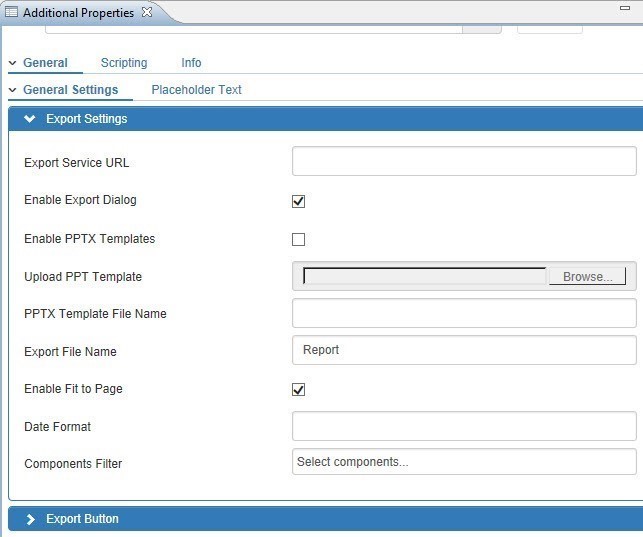Click the Export File Name field containing Report
The height and width of the screenshot is (537, 643).
[x=464, y=351]
